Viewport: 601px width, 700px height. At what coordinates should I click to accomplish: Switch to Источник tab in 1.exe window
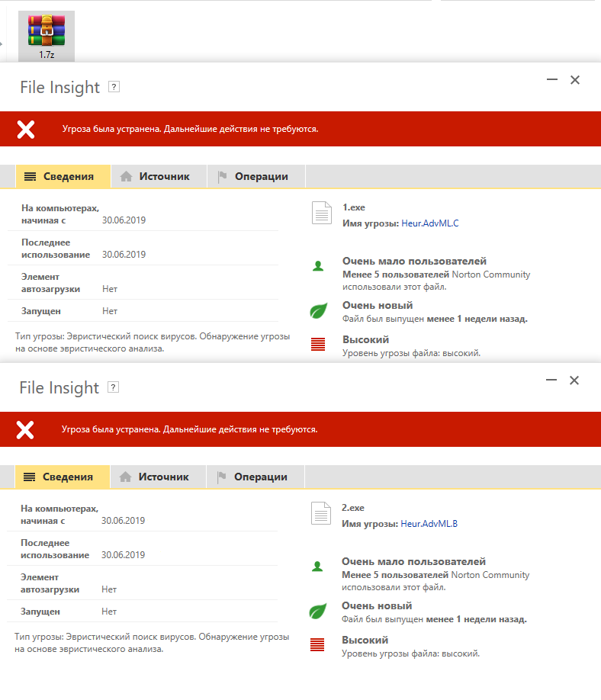pos(159,176)
